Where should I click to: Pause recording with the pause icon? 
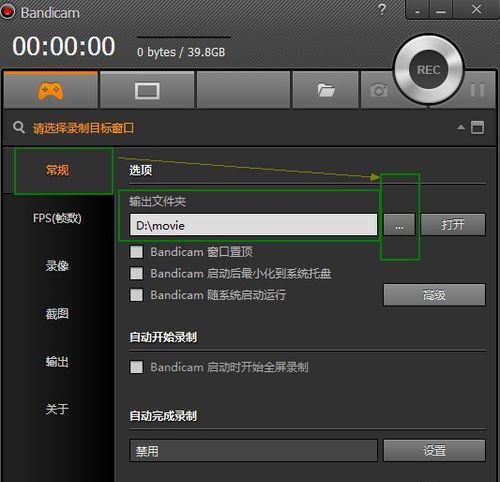point(477,90)
